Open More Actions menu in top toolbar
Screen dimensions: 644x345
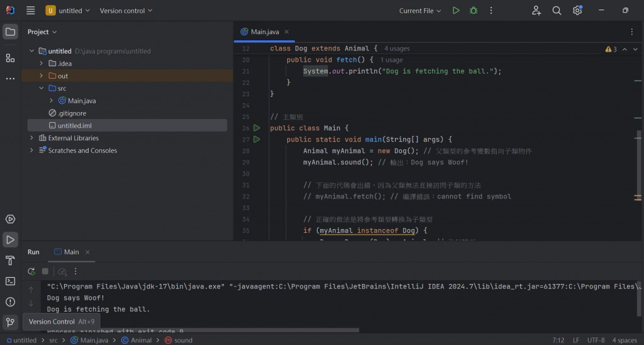(x=491, y=11)
